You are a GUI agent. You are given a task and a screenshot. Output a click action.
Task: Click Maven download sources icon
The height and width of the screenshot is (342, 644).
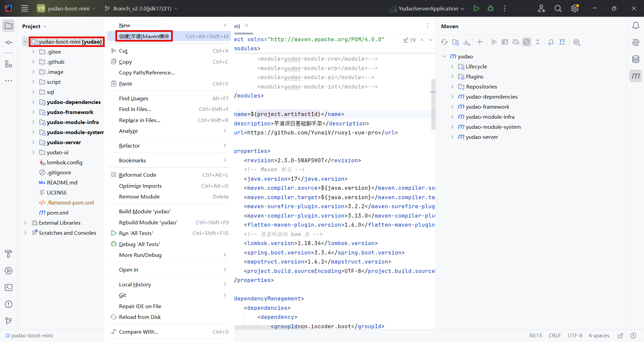[467, 42]
